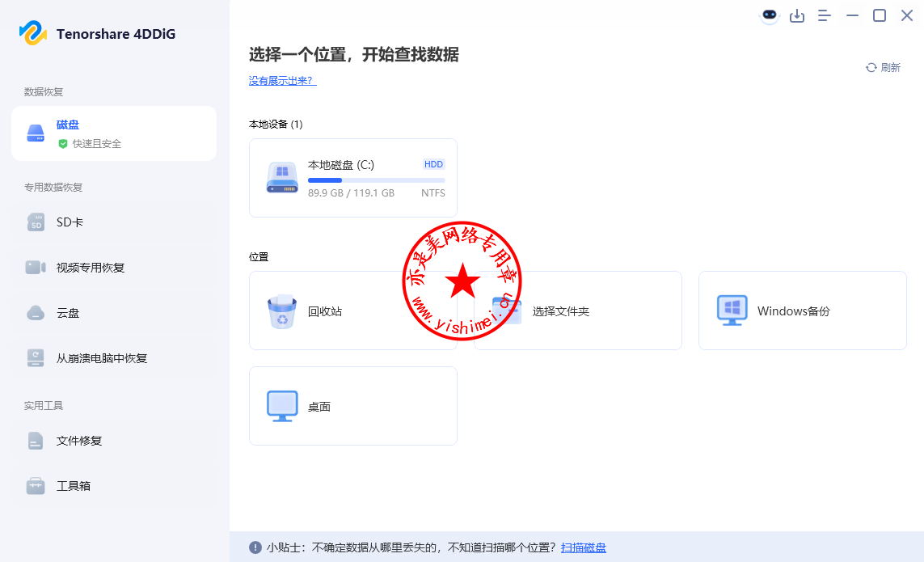924x562 pixels.
Task: Select 视频专用恢复 video recovery
Action: (114, 268)
